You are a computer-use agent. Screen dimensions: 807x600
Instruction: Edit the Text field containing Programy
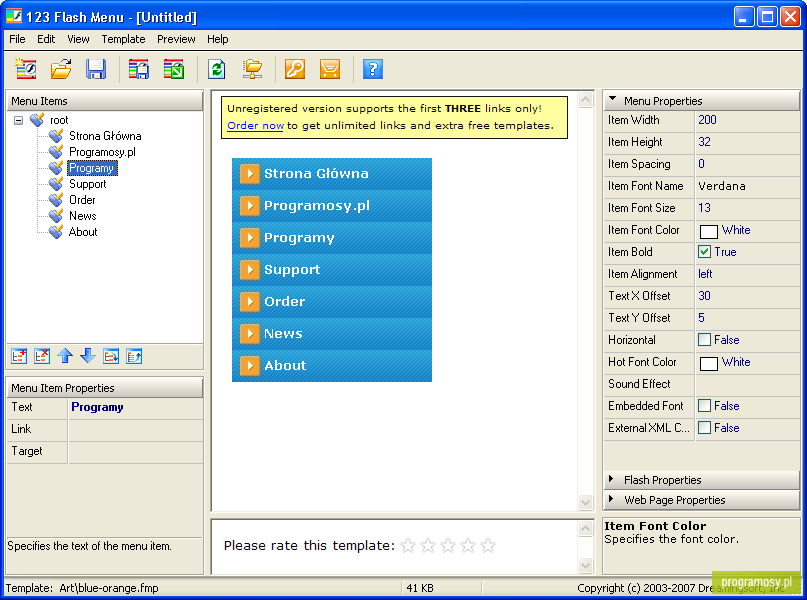135,408
